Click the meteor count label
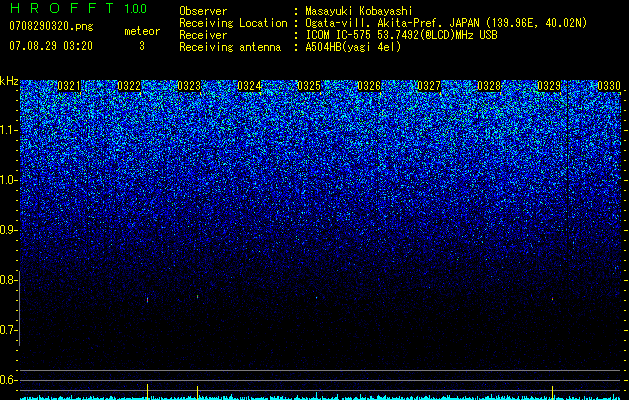629x400 pixels. point(142,31)
